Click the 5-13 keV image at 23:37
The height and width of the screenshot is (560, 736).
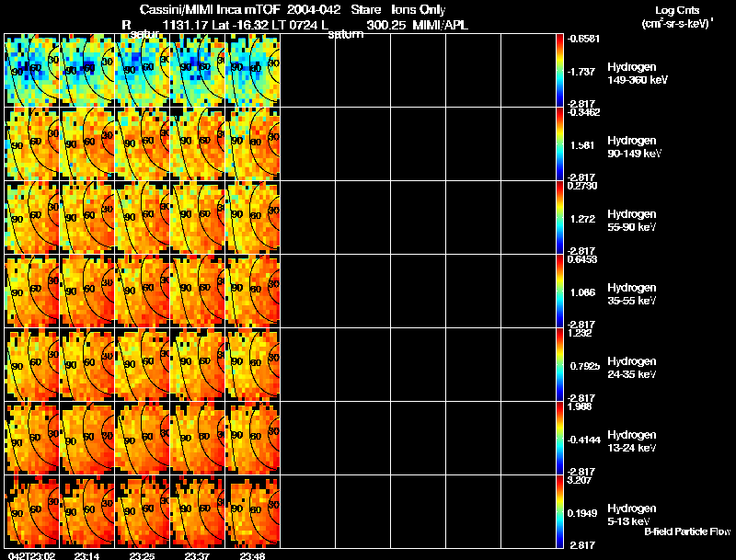198,512
